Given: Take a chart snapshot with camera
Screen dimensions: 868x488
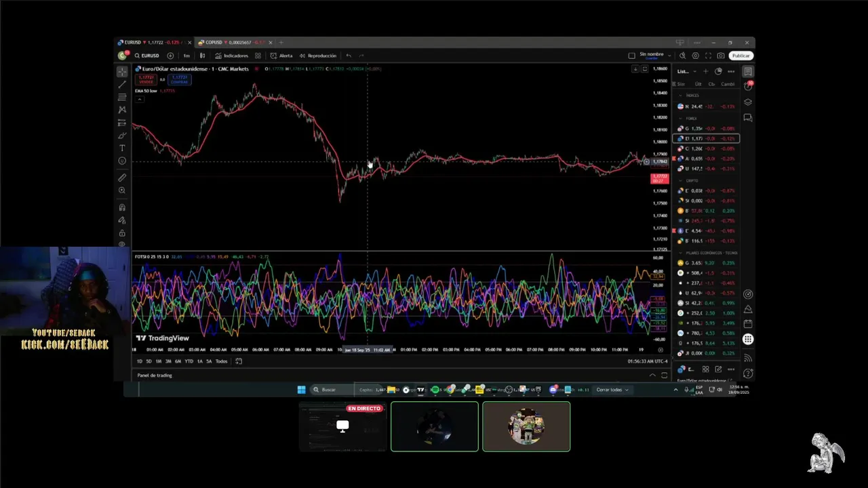Looking at the screenshot, I should (721, 56).
